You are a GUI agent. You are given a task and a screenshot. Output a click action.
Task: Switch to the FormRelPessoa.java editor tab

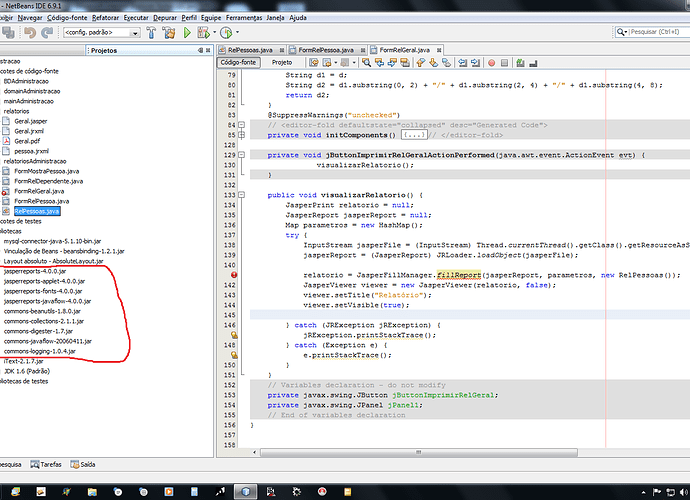coord(326,50)
